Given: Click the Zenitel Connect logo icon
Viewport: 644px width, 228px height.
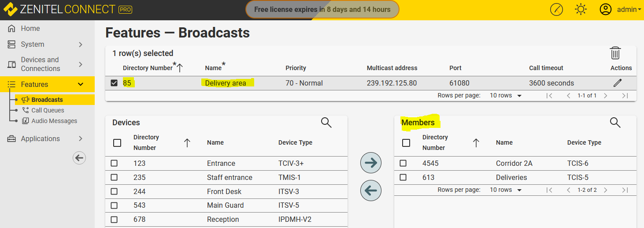Looking at the screenshot, I should pos(10,9).
